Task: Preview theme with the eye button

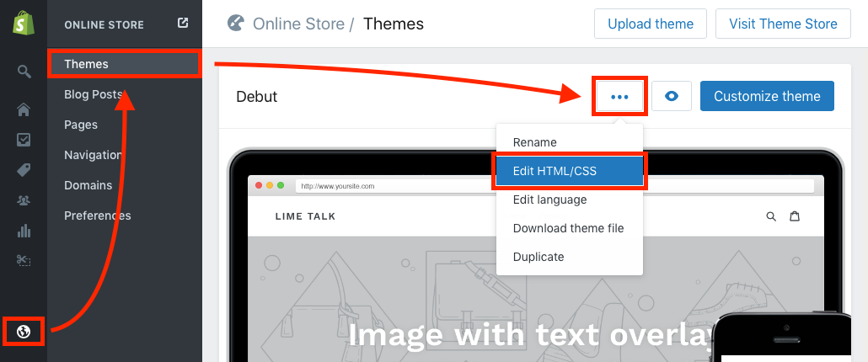Action: click(x=672, y=96)
